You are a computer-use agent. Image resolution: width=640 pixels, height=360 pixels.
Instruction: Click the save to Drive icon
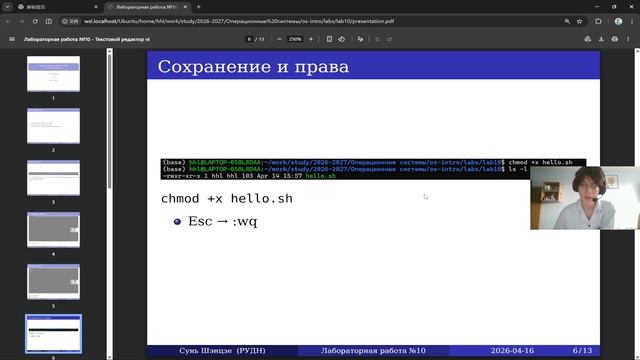tap(588, 39)
